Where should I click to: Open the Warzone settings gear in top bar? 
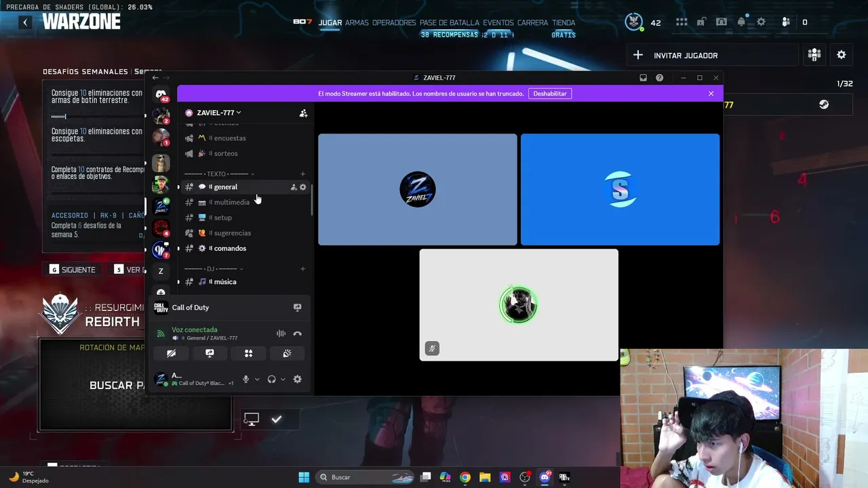[761, 22]
